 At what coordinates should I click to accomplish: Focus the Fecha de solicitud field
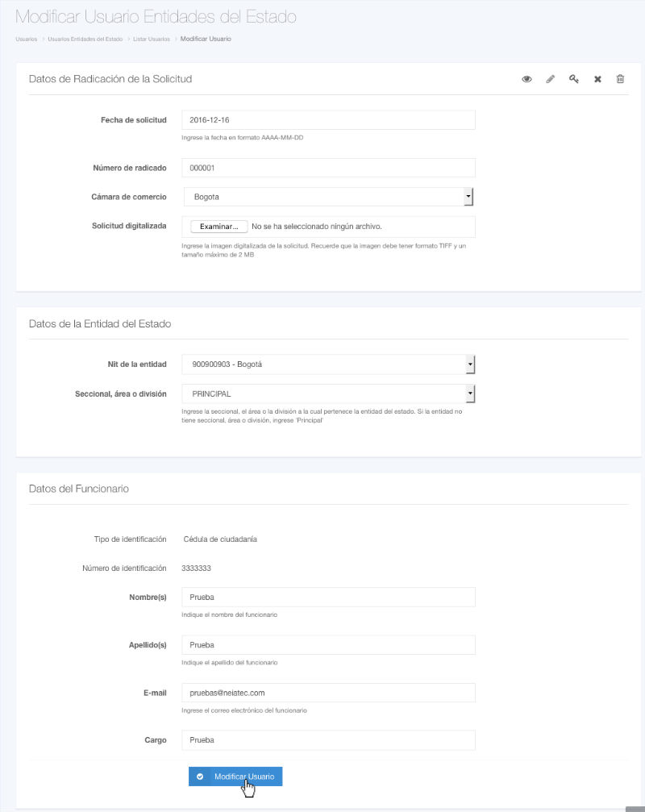pyautogui.click(x=328, y=119)
